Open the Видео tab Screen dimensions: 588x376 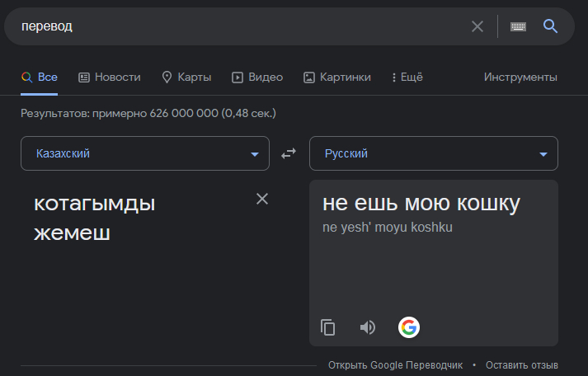tap(257, 78)
